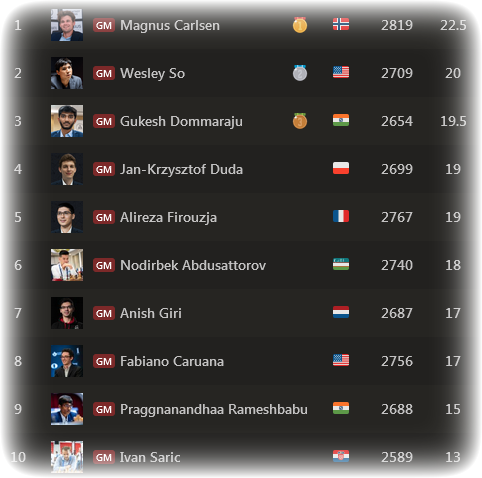Click Jan-Krzysztof Duda's avatar photo
The height and width of the screenshot is (478, 482).
[67, 169]
